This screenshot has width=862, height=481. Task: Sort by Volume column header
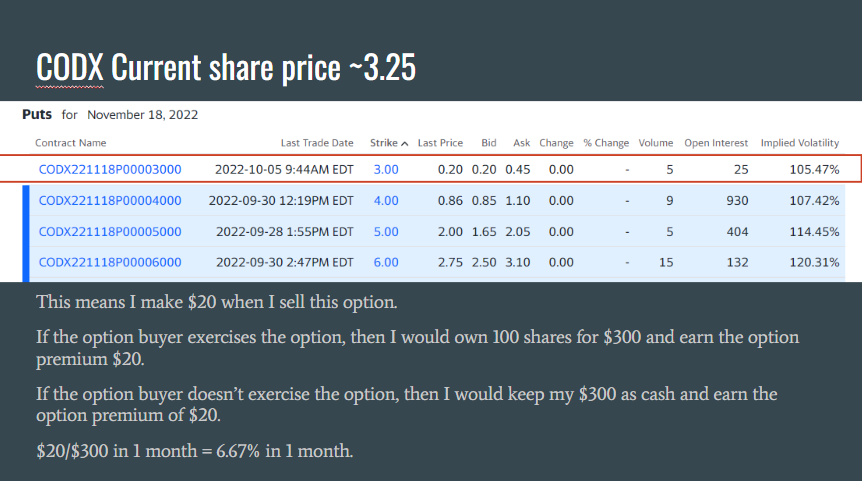click(x=656, y=143)
